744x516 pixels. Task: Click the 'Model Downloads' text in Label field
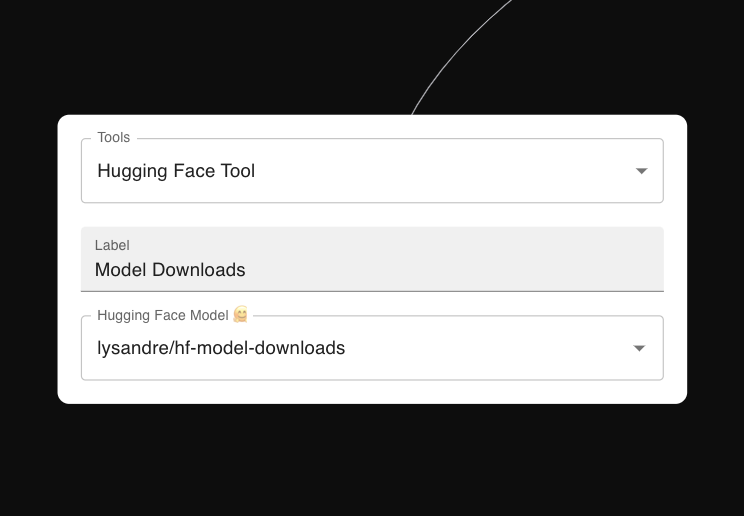(170, 270)
